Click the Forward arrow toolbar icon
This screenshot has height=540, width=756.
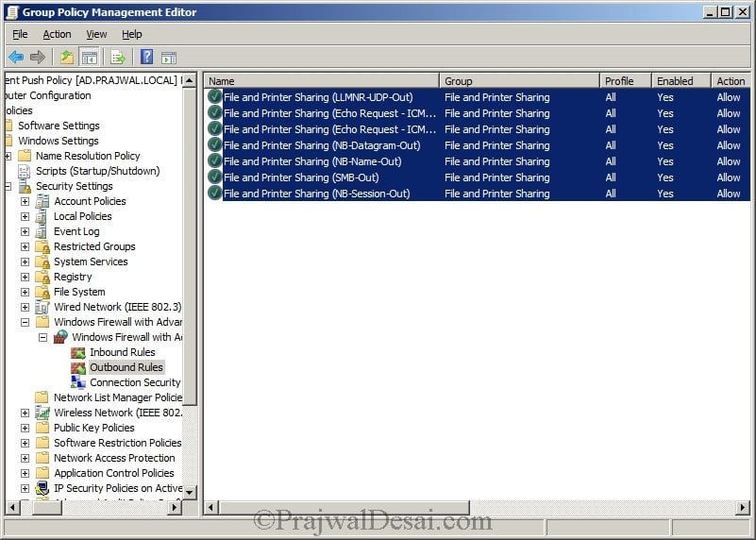37,58
